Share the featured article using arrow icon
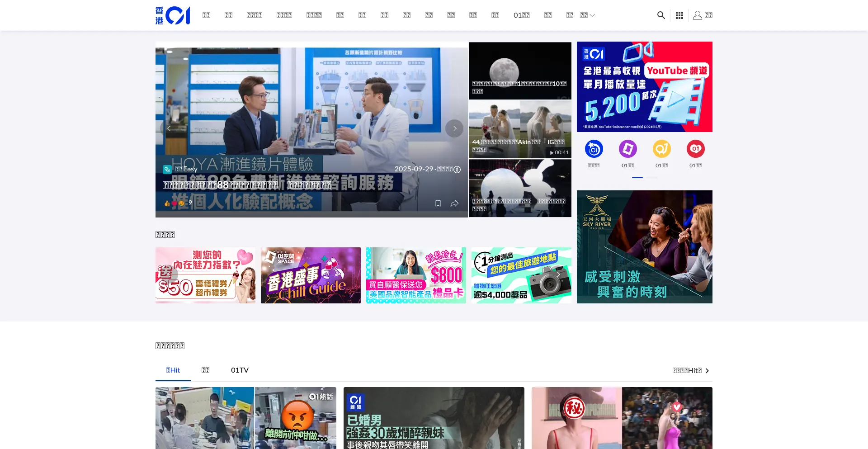Screen dimensions: 868x449 (454, 203)
